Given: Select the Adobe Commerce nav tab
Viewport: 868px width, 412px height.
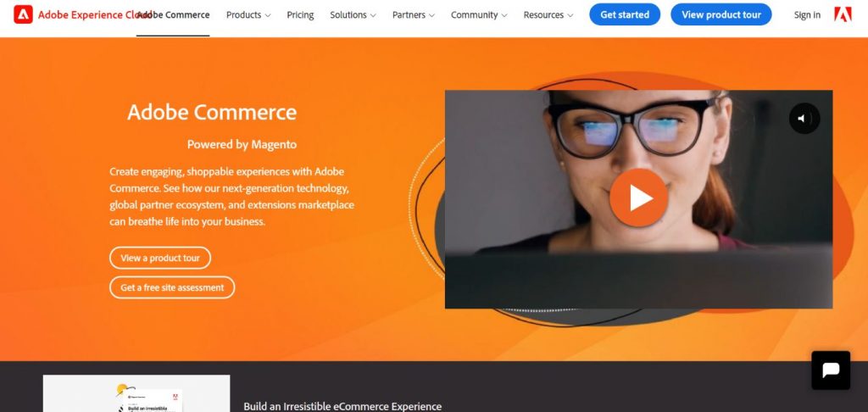Looking at the screenshot, I should (x=173, y=15).
